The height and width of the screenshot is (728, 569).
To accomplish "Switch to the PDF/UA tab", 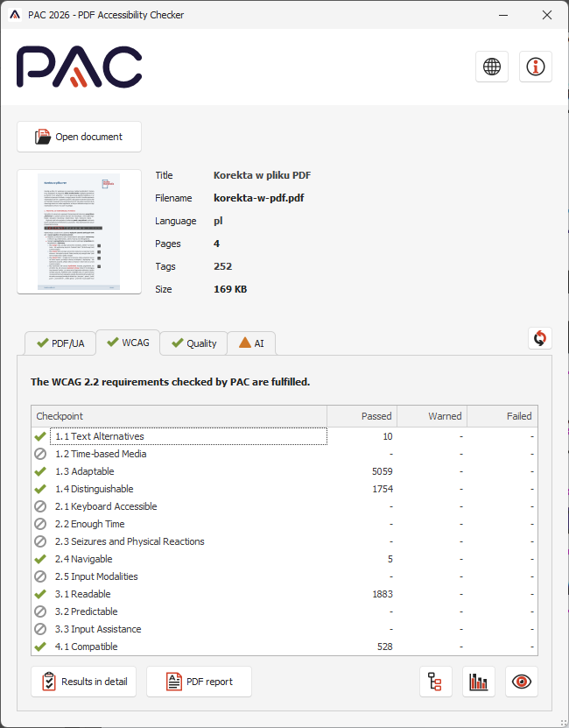I will (60, 343).
